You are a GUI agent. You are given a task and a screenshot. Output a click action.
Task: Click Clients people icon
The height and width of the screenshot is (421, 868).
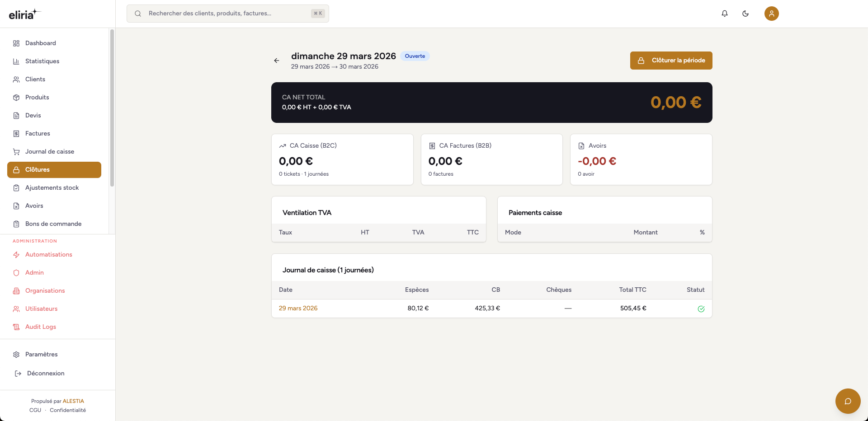point(16,80)
